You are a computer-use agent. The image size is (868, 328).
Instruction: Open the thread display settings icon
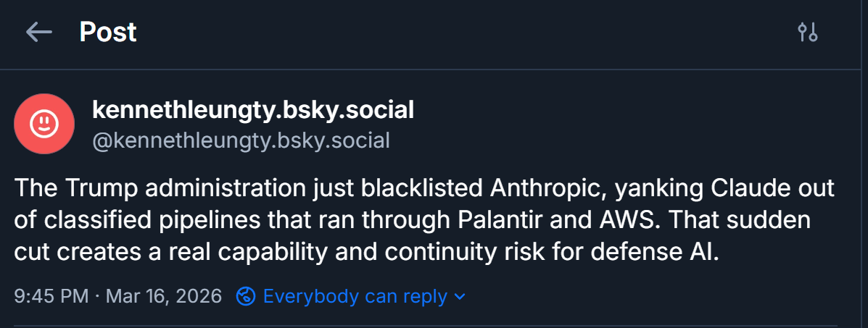tap(808, 32)
